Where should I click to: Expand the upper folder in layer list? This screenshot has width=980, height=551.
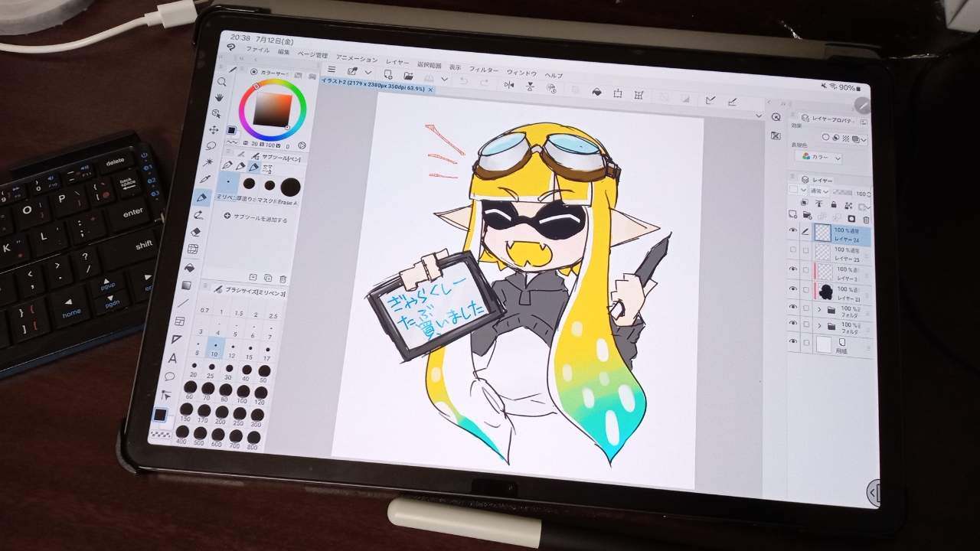coord(818,309)
